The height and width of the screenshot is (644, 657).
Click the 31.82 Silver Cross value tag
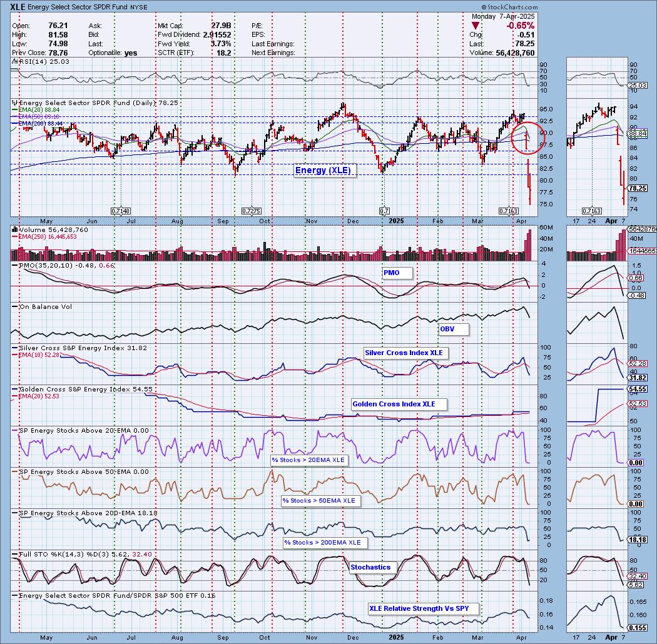(638, 378)
